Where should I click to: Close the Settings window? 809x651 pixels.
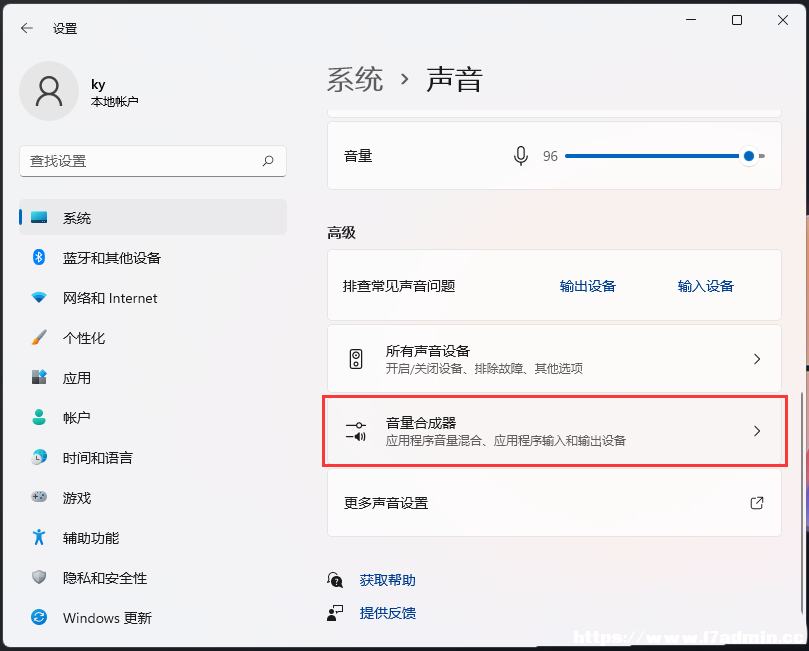pyautogui.click(x=783, y=20)
